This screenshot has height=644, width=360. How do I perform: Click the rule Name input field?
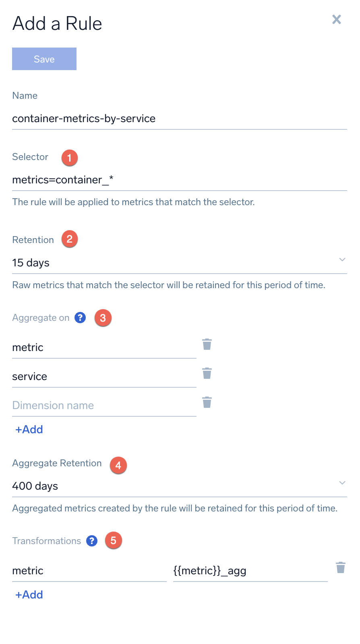click(x=180, y=118)
